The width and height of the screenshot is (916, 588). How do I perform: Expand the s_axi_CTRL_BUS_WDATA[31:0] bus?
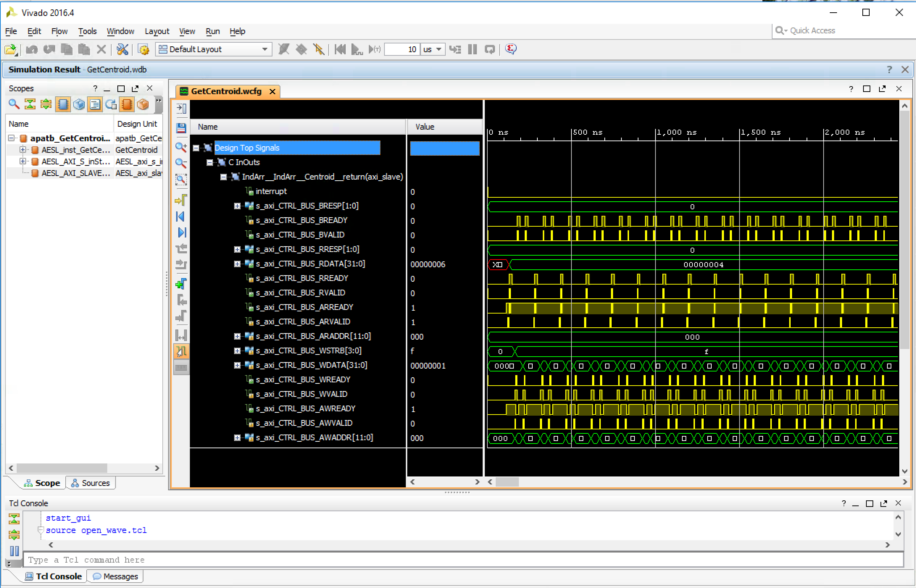tap(237, 365)
